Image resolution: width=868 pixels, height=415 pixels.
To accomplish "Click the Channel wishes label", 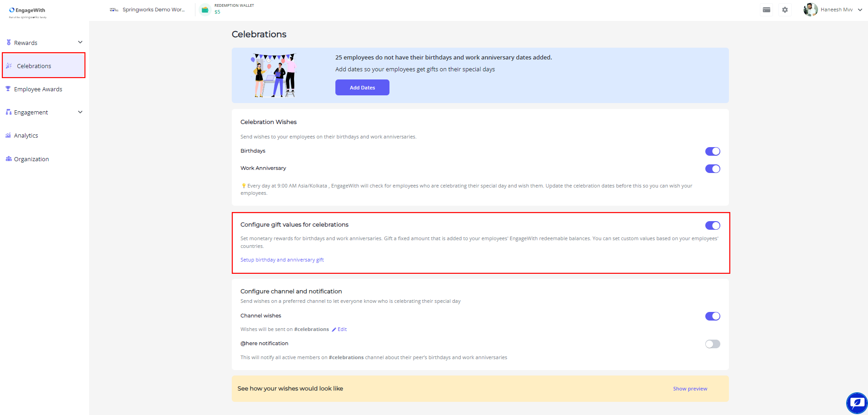I will click(x=261, y=316).
